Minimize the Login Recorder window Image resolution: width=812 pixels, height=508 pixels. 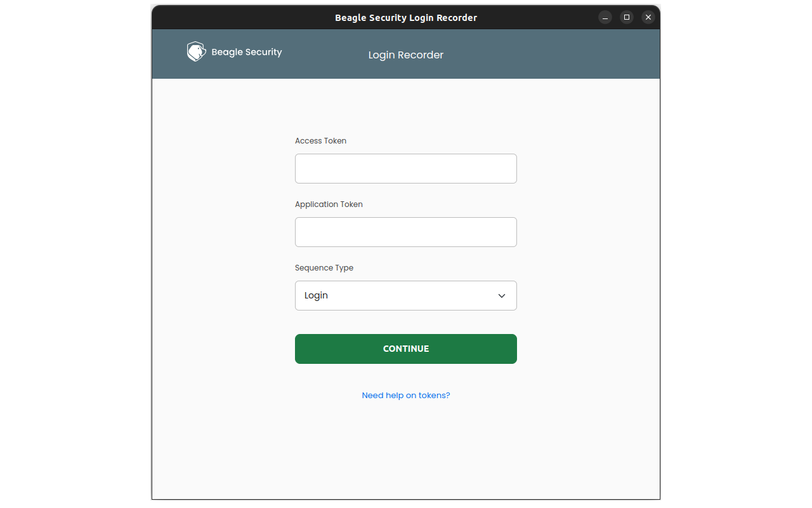pos(605,17)
